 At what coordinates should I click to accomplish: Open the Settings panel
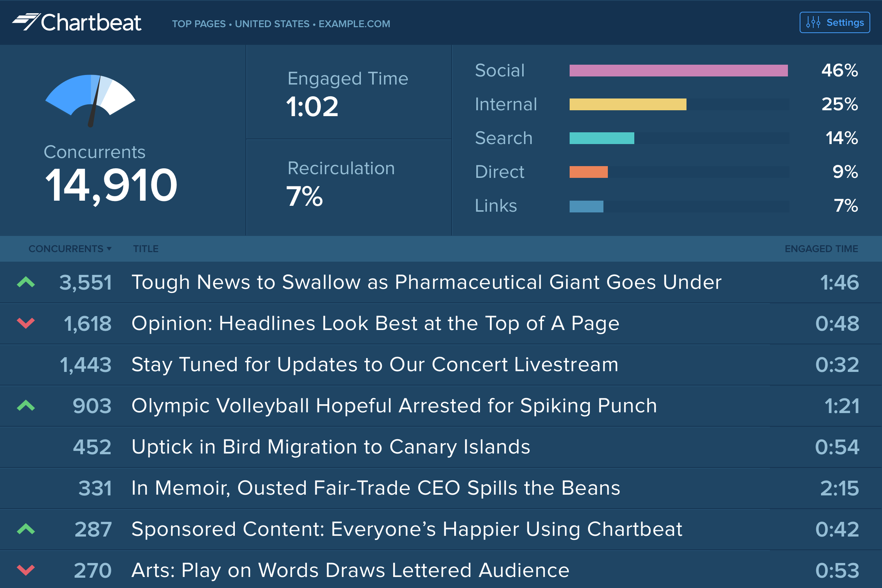pos(835,22)
